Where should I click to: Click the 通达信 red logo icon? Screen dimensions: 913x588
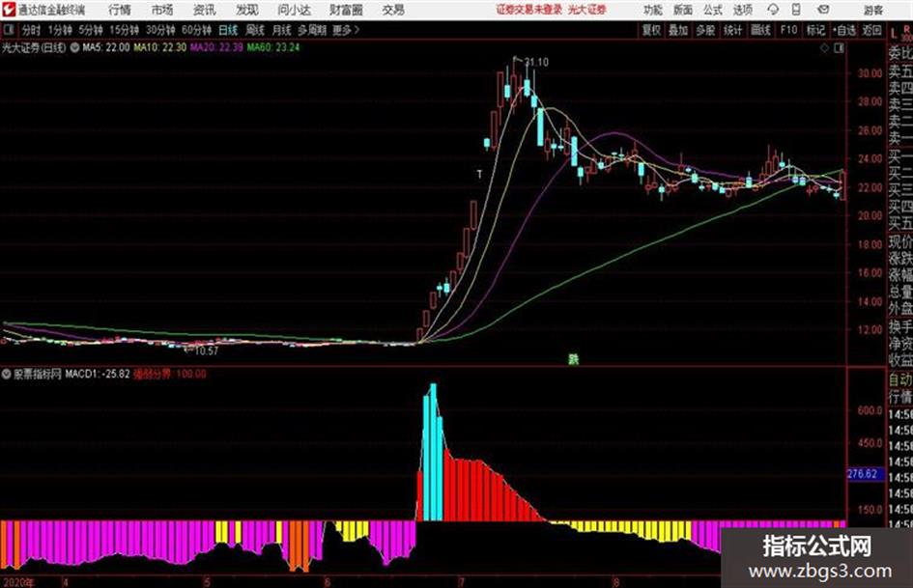[x=9, y=10]
